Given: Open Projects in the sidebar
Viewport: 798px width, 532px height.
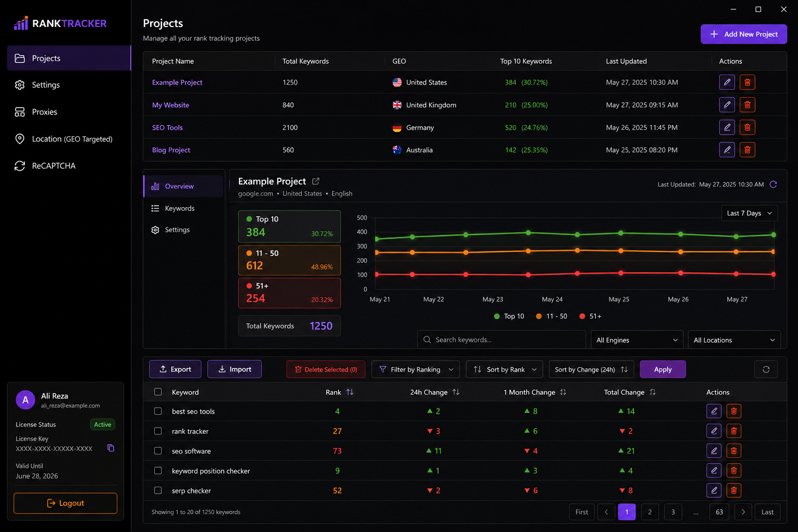Looking at the screenshot, I should tap(69, 58).
